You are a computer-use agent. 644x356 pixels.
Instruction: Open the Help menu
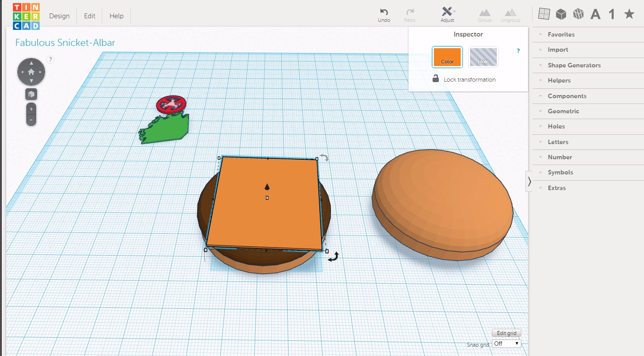tap(116, 16)
